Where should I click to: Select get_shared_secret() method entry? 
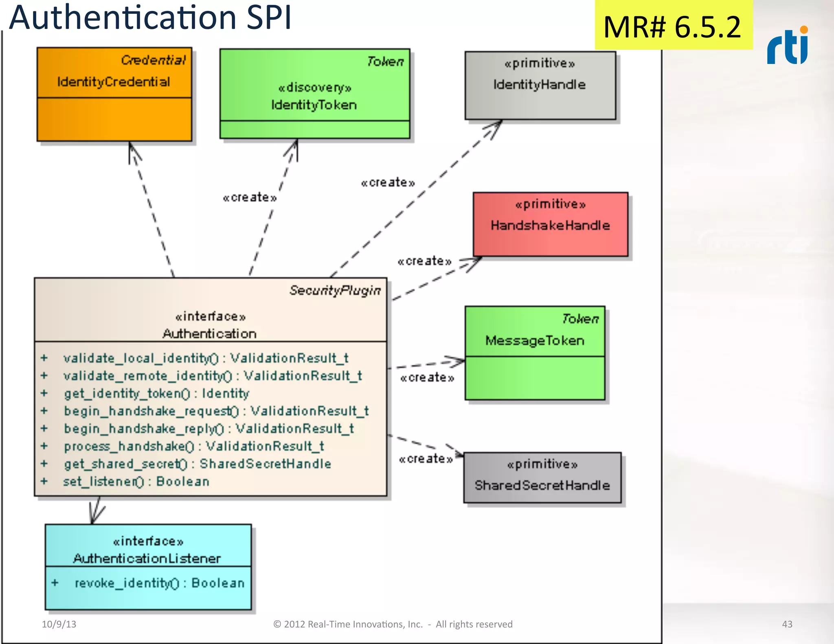[x=197, y=464]
